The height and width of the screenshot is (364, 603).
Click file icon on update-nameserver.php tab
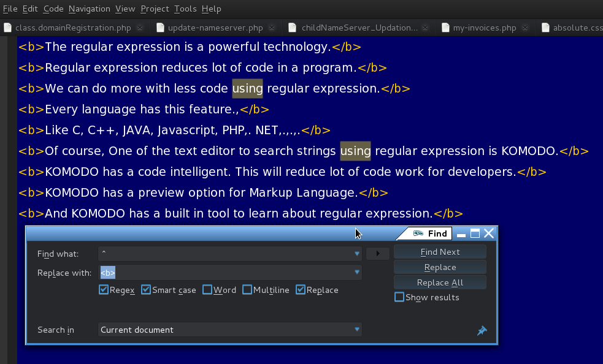pyautogui.click(x=160, y=28)
